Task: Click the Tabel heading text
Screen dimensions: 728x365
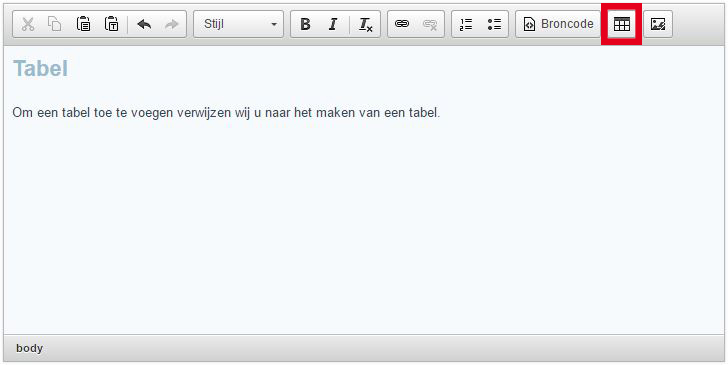Action: [x=40, y=69]
